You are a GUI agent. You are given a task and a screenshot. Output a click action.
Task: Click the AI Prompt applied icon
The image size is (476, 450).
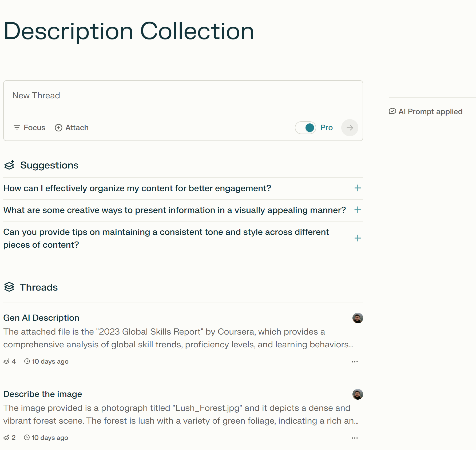pos(392,111)
